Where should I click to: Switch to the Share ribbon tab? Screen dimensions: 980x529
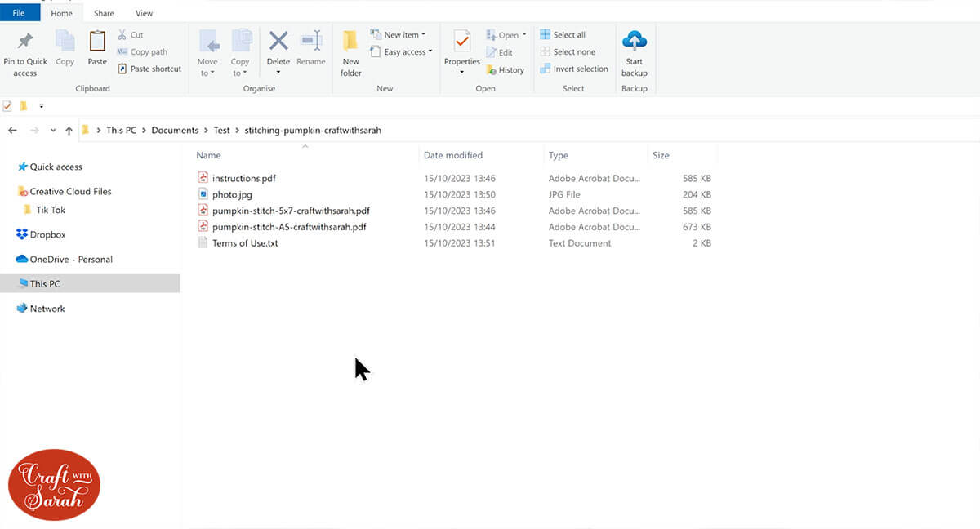tap(104, 13)
